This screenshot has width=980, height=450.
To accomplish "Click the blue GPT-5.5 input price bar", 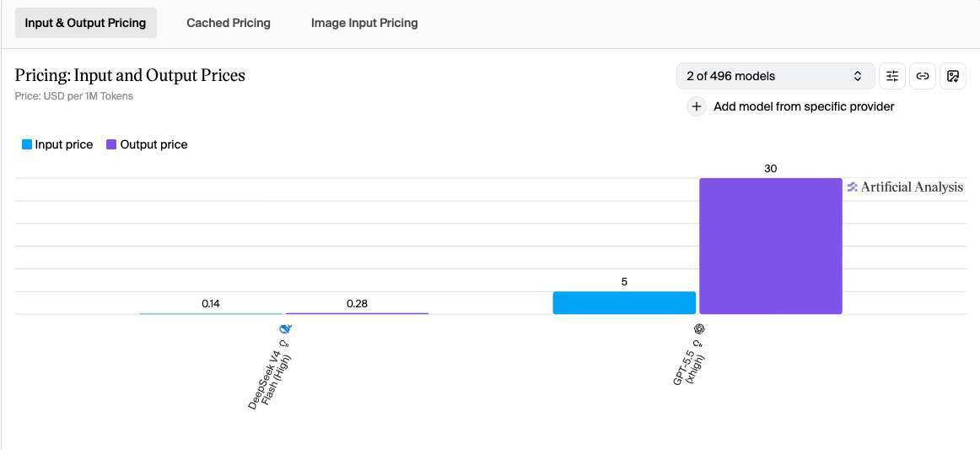I will coord(624,303).
